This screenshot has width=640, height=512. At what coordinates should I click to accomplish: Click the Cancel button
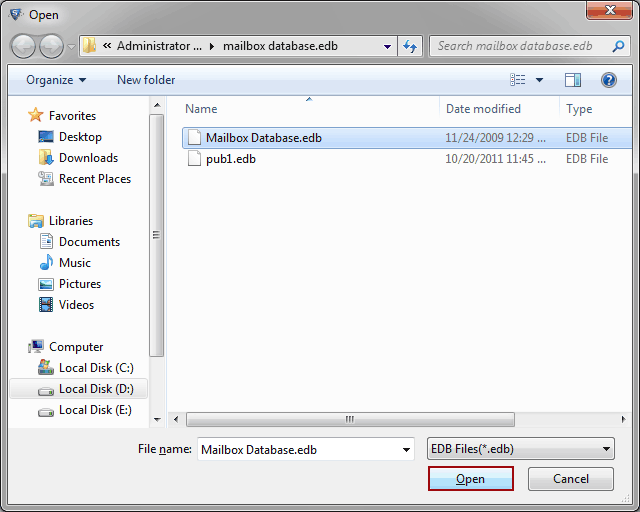[x=571, y=479]
